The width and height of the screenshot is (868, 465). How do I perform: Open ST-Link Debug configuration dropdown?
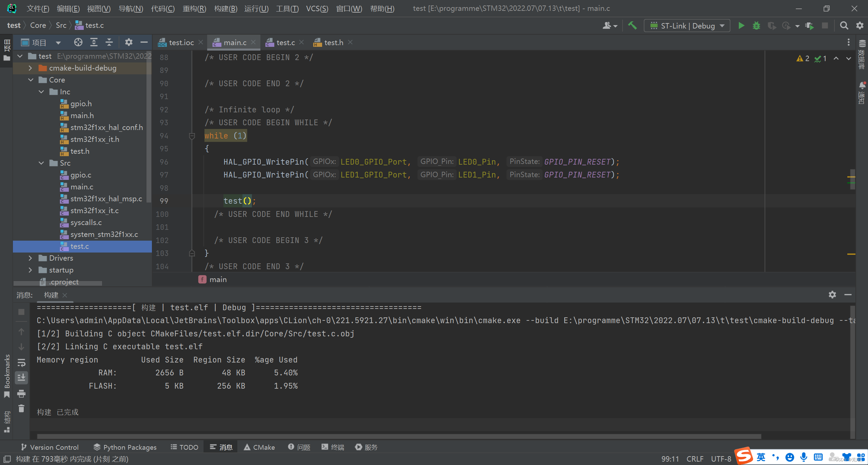(x=687, y=26)
